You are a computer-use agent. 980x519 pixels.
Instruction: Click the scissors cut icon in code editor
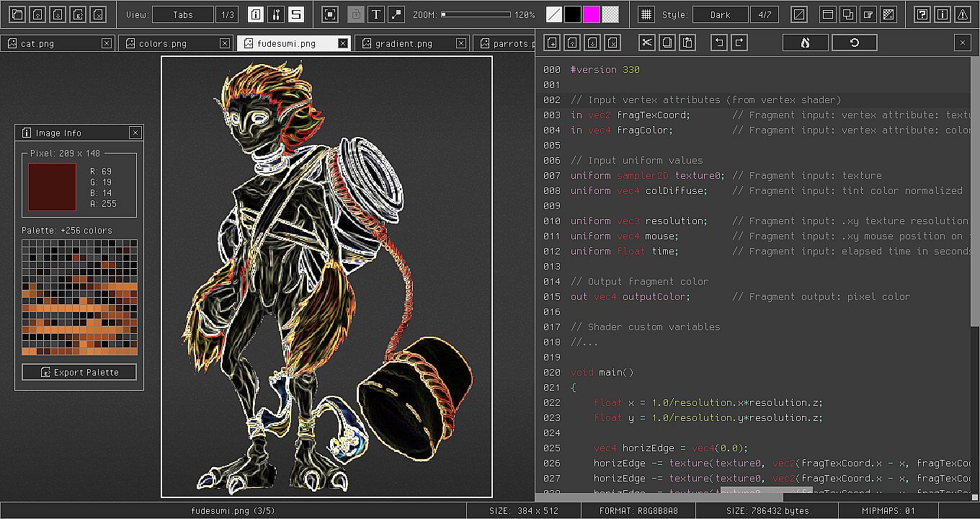tap(647, 43)
